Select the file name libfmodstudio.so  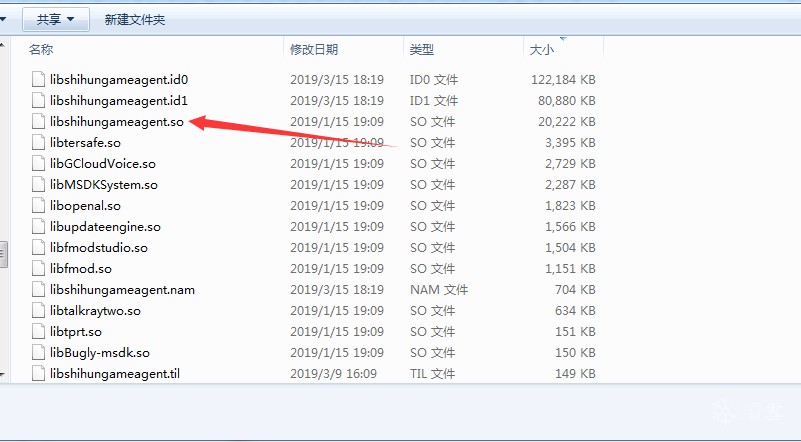[x=99, y=247]
